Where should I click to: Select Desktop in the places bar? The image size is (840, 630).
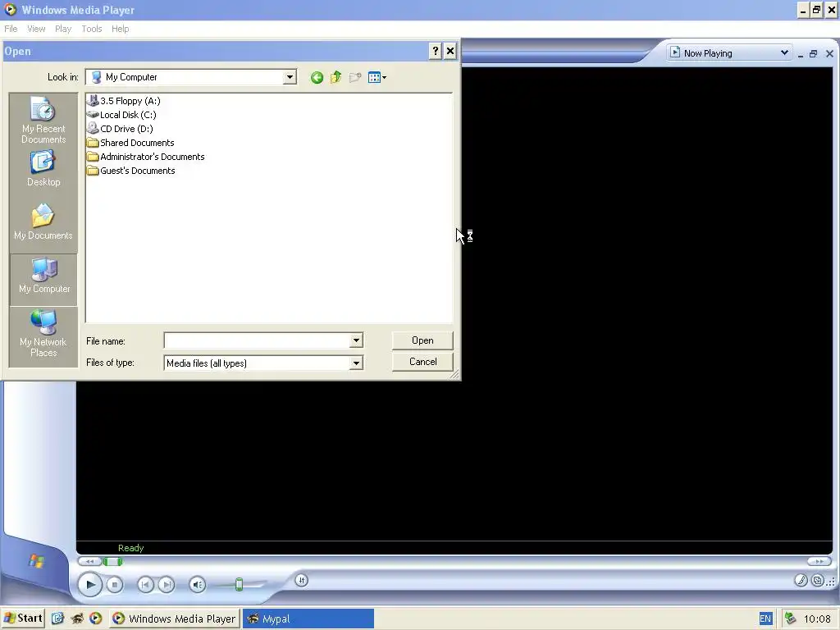tap(43, 168)
